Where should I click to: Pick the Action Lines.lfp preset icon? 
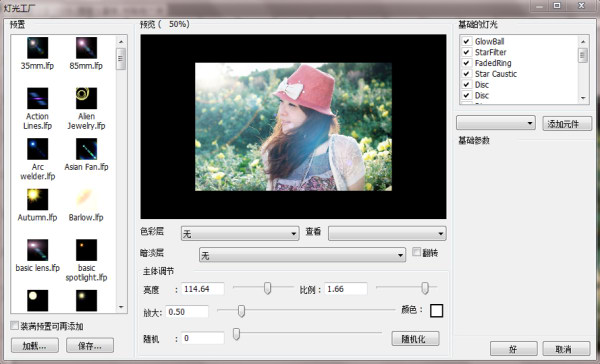(x=38, y=98)
